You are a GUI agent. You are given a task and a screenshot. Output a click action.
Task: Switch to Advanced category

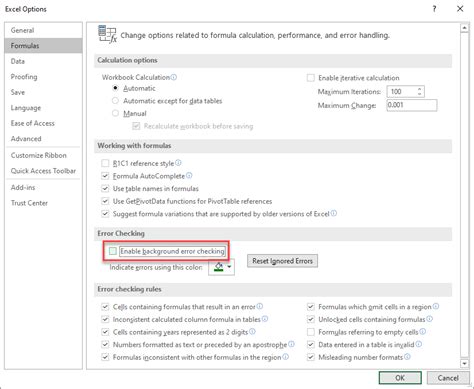click(x=26, y=139)
